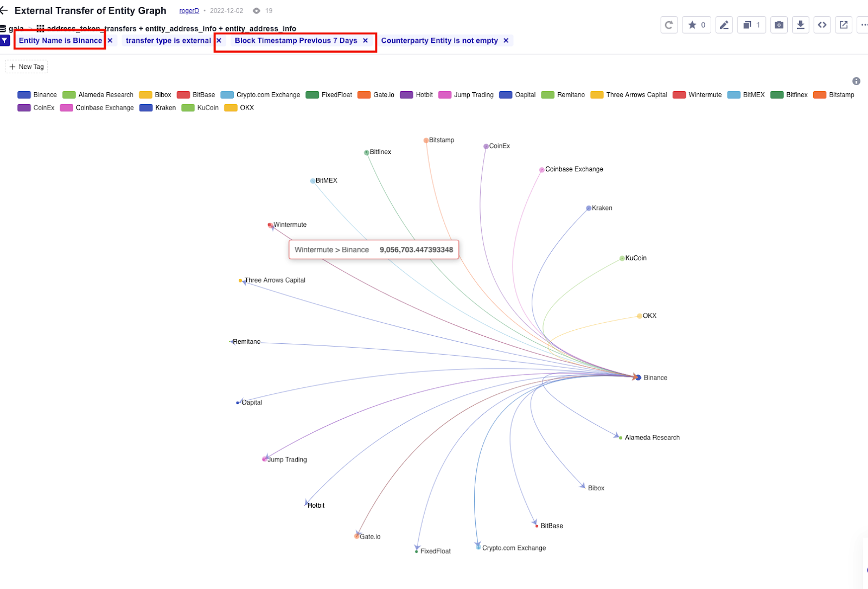Download the graph data
868x589 pixels.
(x=800, y=24)
